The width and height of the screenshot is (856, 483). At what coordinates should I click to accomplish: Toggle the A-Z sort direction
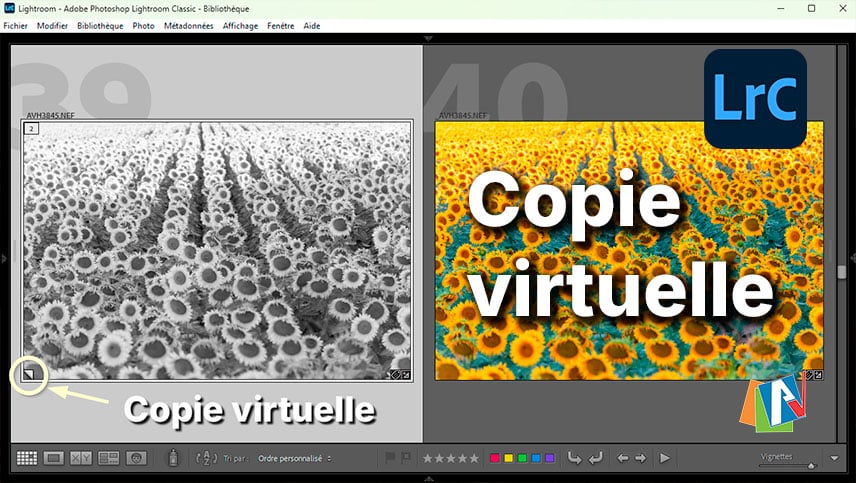[x=206, y=458]
